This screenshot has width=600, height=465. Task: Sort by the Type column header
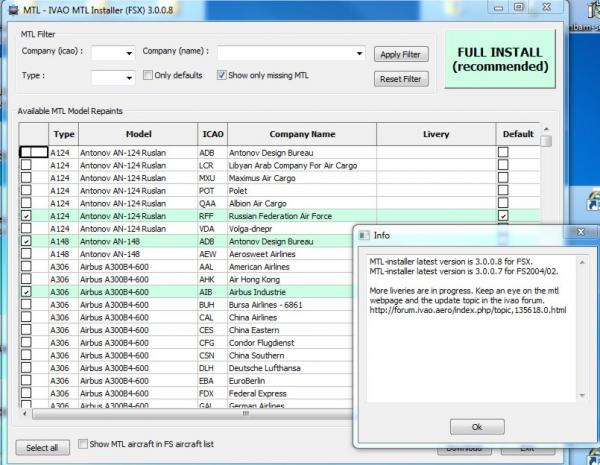click(x=64, y=134)
